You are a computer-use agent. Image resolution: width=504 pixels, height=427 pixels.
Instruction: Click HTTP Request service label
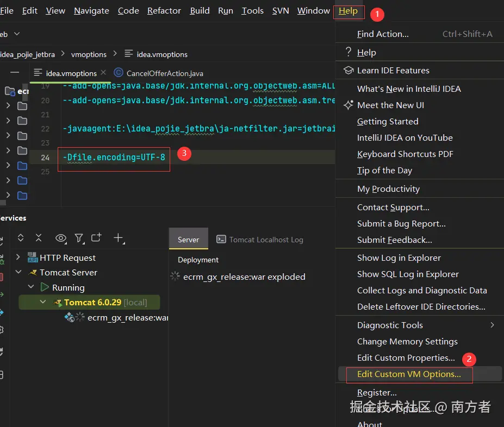[x=67, y=258]
